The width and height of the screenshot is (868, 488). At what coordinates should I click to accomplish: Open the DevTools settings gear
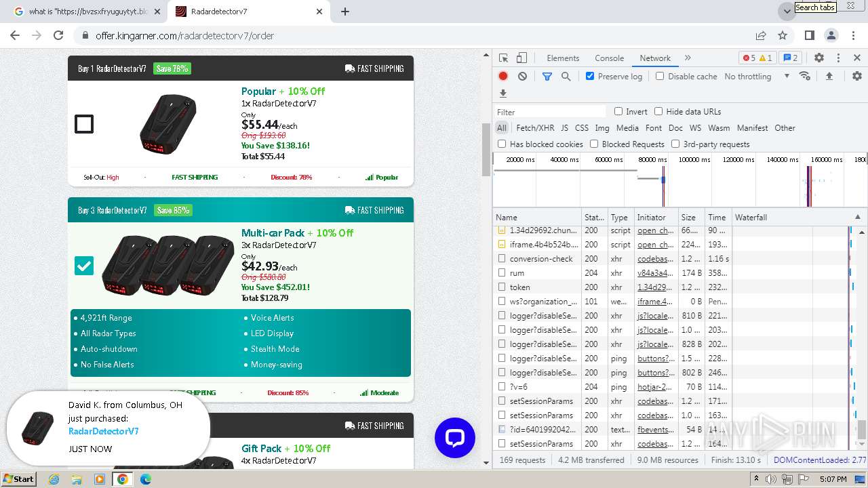(x=819, y=58)
